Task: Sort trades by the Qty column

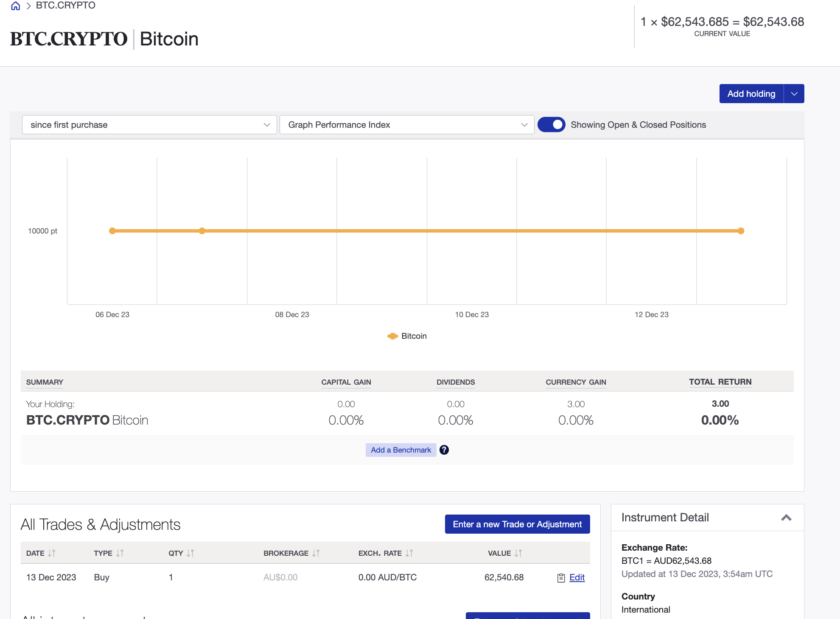Action: [x=190, y=553]
